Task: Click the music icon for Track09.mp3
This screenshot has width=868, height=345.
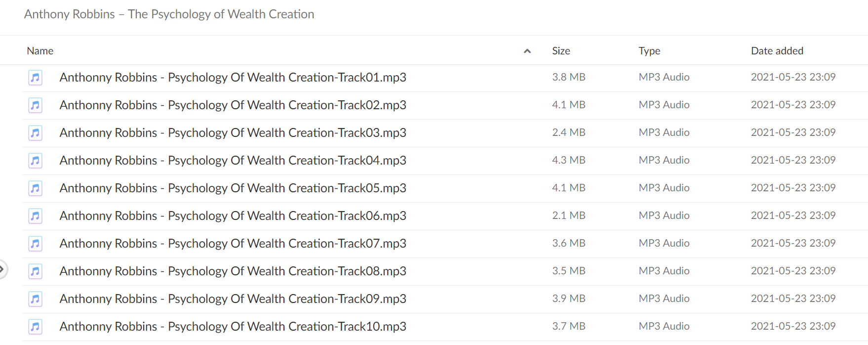Action: point(35,299)
